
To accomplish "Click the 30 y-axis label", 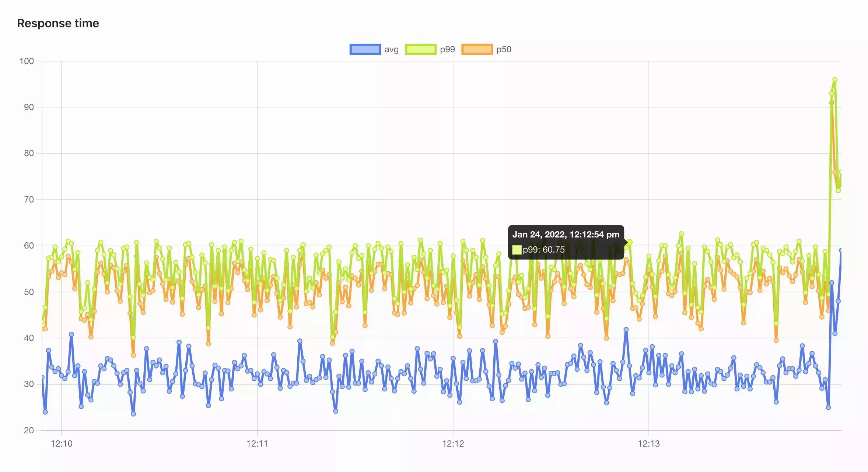I will [29, 384].
